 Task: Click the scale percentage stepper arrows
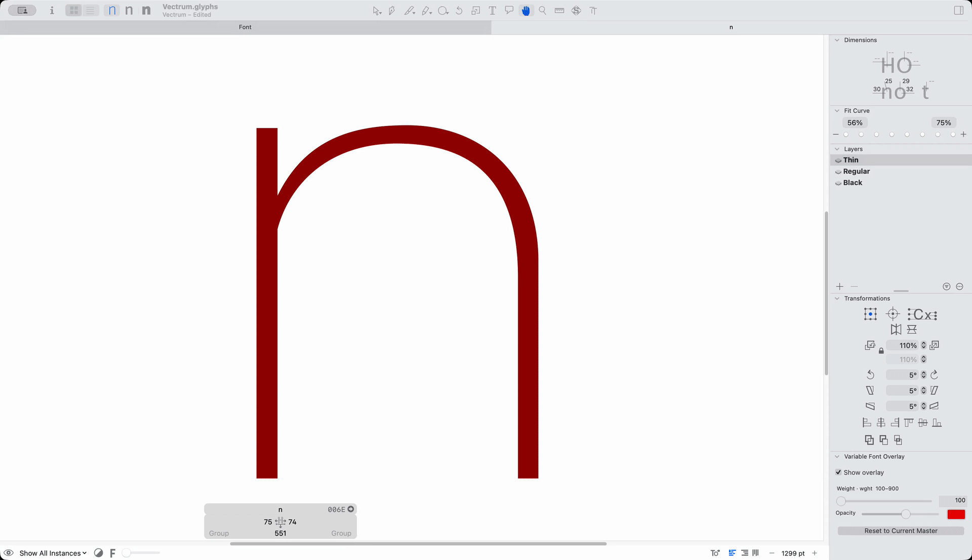click(x=923, y=346)
